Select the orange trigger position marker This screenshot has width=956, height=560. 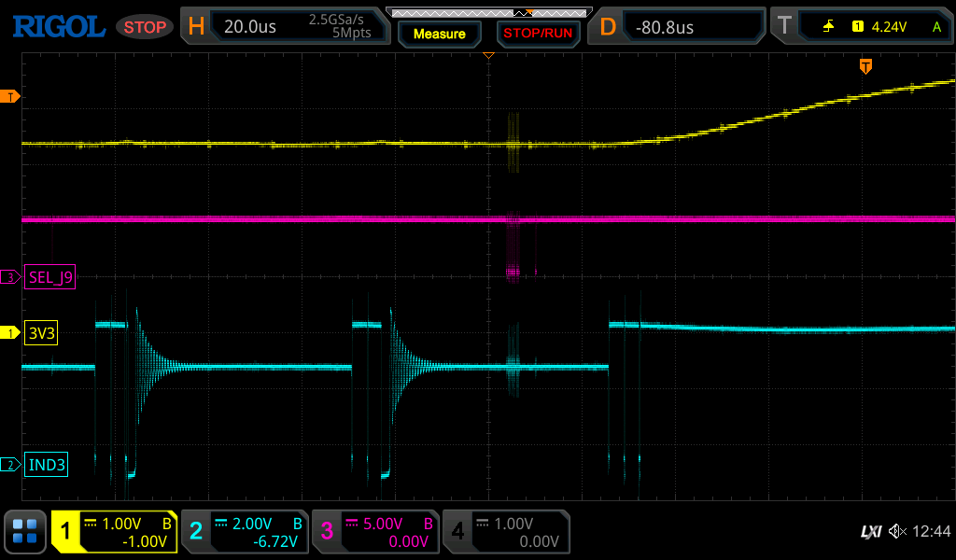[x=865, y=66]
